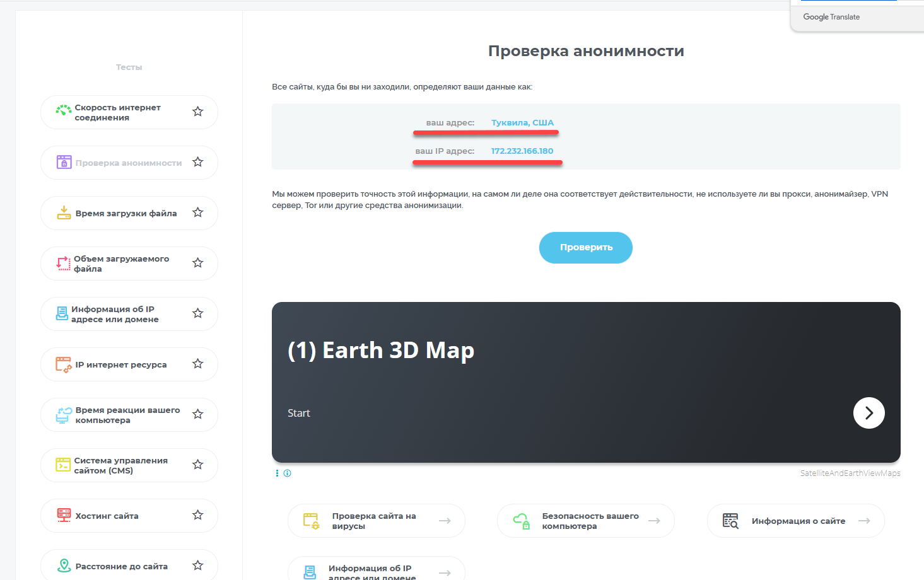Click the map pin distance-to-site icon

point(64,565)
